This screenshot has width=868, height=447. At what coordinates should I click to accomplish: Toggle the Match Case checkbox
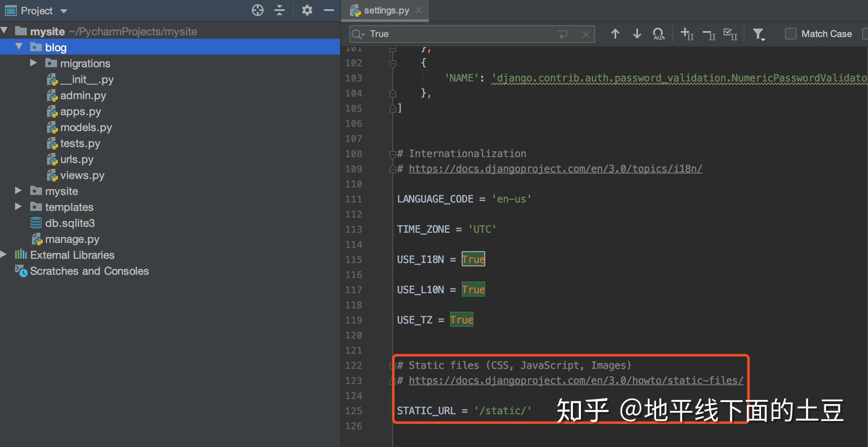coord(791,34)
